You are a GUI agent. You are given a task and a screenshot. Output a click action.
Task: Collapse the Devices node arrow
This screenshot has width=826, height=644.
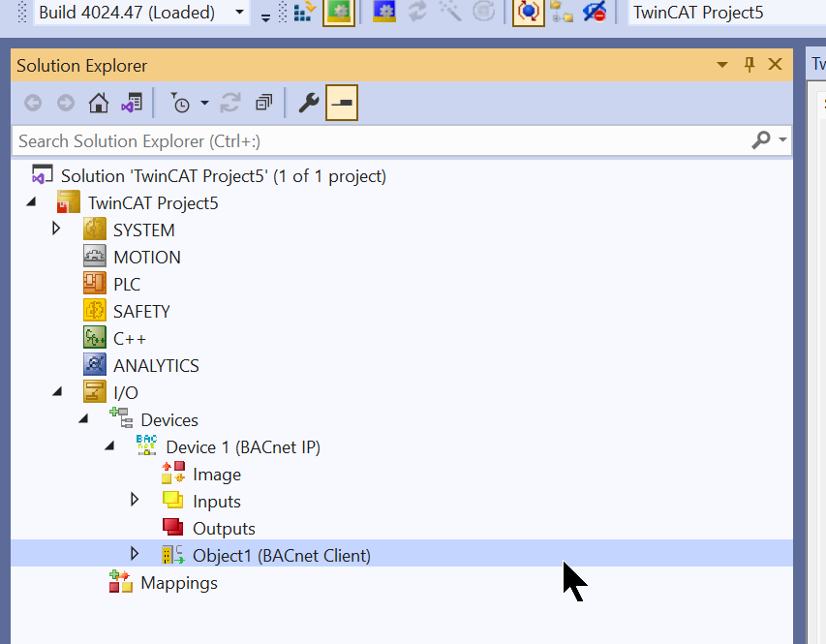point(83,419)
